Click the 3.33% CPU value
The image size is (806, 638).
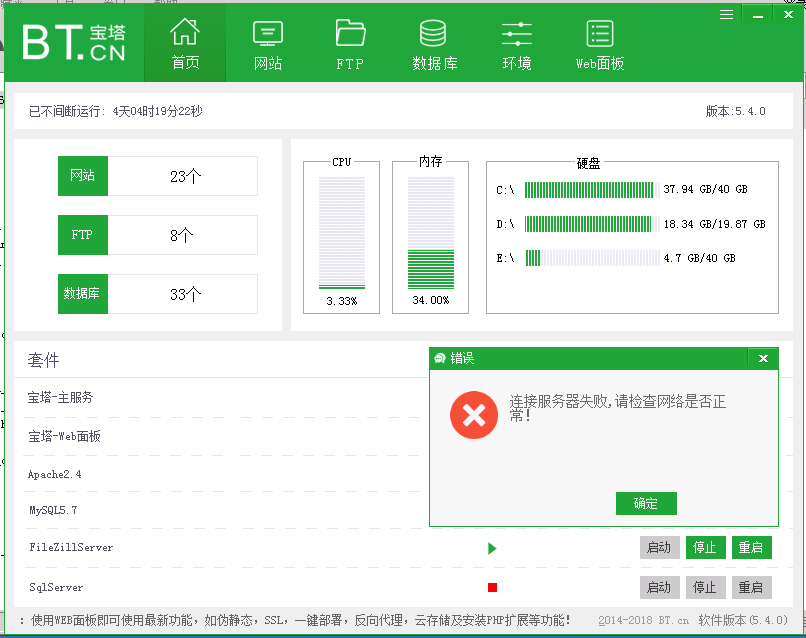[342, 301]
